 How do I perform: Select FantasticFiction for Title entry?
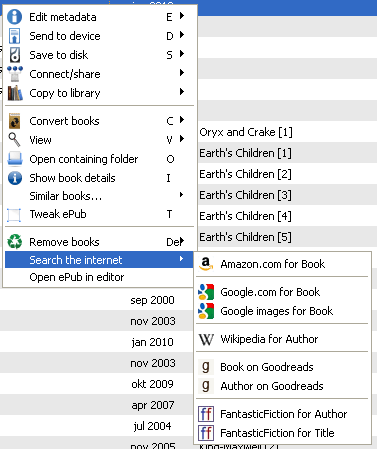pyautogui.click(x=282, y=433)
